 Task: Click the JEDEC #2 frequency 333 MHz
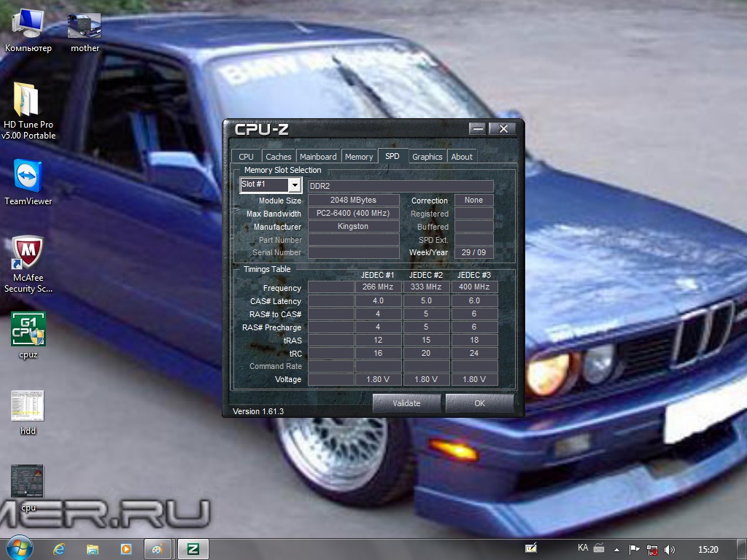click(x=426, y=287)
